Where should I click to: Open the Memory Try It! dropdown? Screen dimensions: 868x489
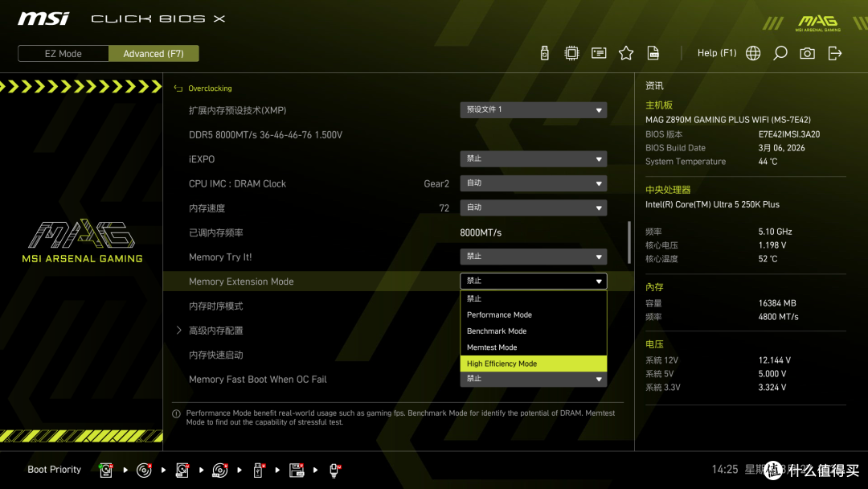click(533, 257)
